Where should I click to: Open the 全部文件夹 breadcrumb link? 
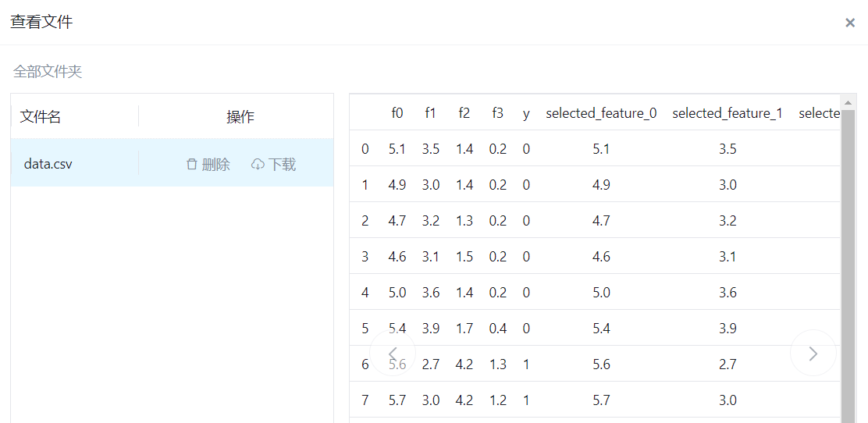[48, 72]
